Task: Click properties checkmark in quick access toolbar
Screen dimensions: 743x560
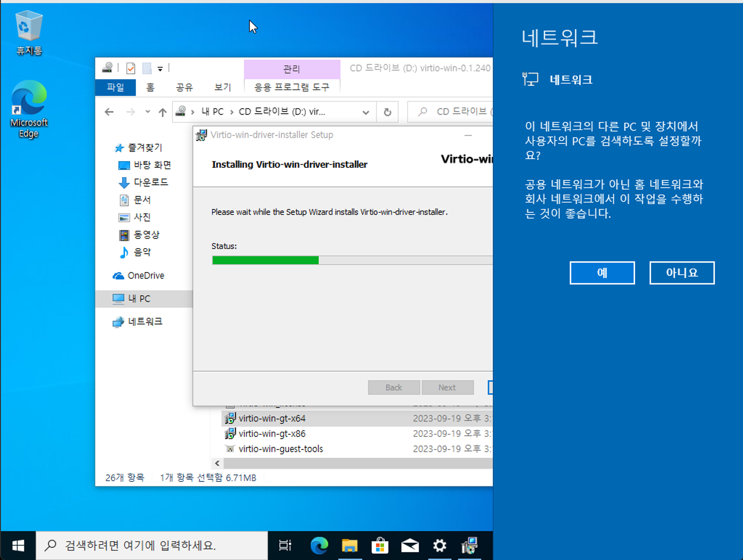Action: [x=131, y=68]
